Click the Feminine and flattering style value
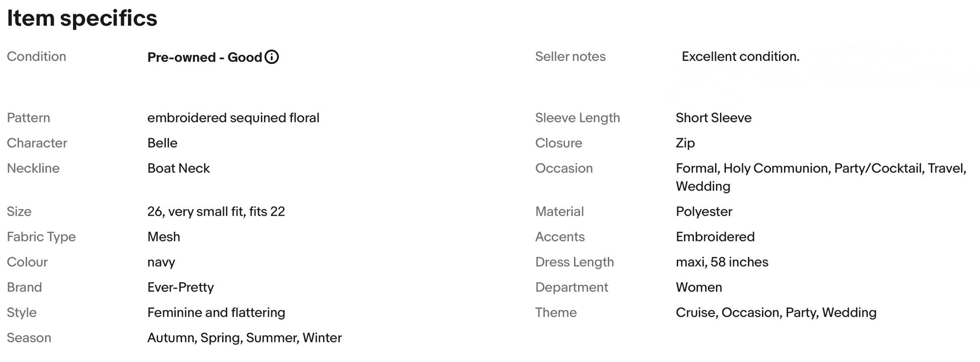 click(216, 313)
